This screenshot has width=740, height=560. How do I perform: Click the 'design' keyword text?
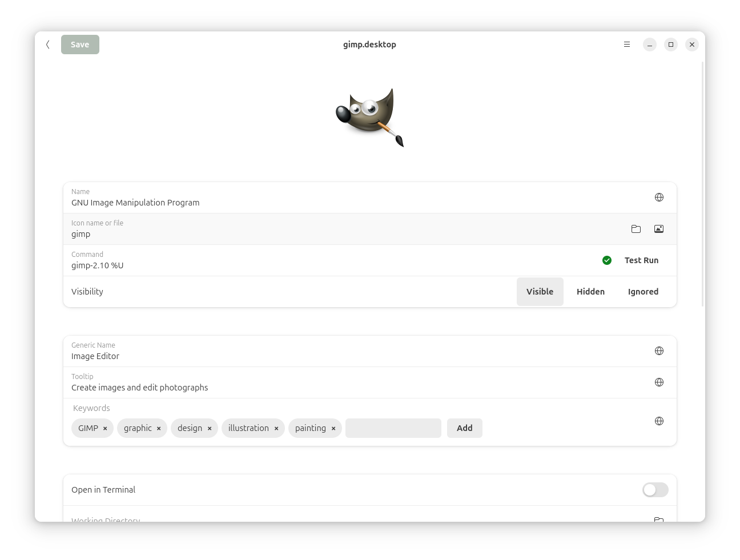(190, 428)
